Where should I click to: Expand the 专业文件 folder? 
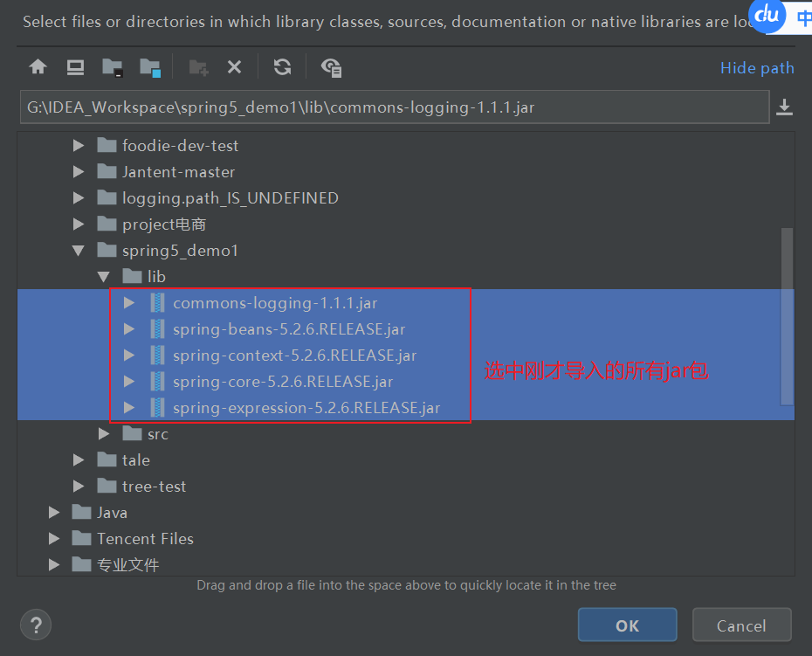[x=53, y=564]
